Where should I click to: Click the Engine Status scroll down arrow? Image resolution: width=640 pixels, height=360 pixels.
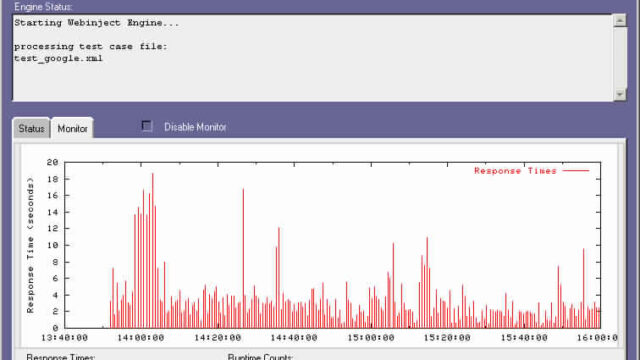click(620, 94)
